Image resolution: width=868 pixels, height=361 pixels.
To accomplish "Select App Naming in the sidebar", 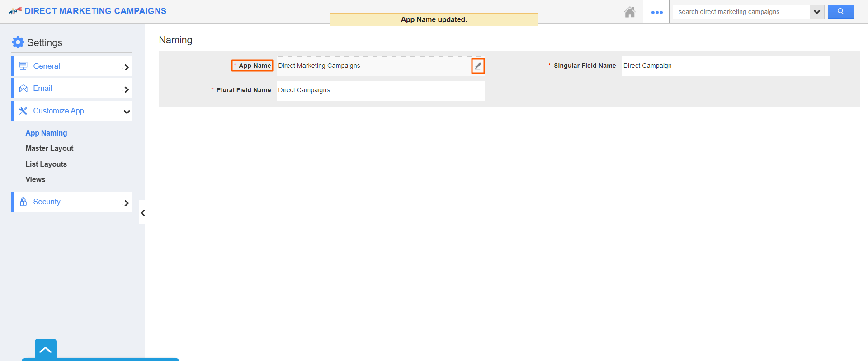I will (46, 133).
